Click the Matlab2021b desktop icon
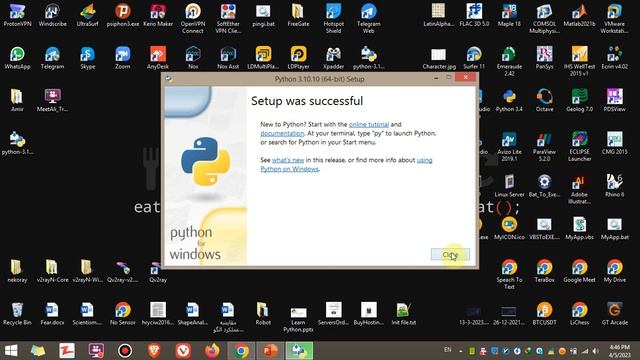This screenshot has height=360, width=640. [579, 16]
